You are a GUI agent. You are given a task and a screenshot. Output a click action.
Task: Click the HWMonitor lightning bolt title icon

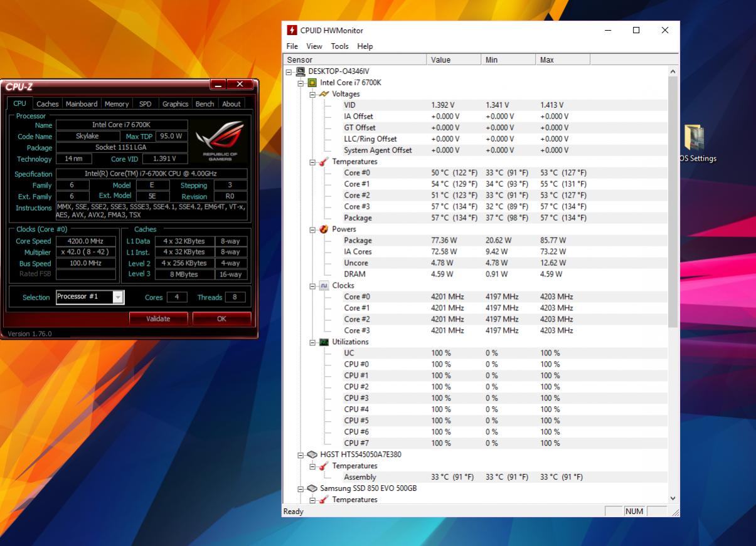pyautogui.click(x=292, y=30)
